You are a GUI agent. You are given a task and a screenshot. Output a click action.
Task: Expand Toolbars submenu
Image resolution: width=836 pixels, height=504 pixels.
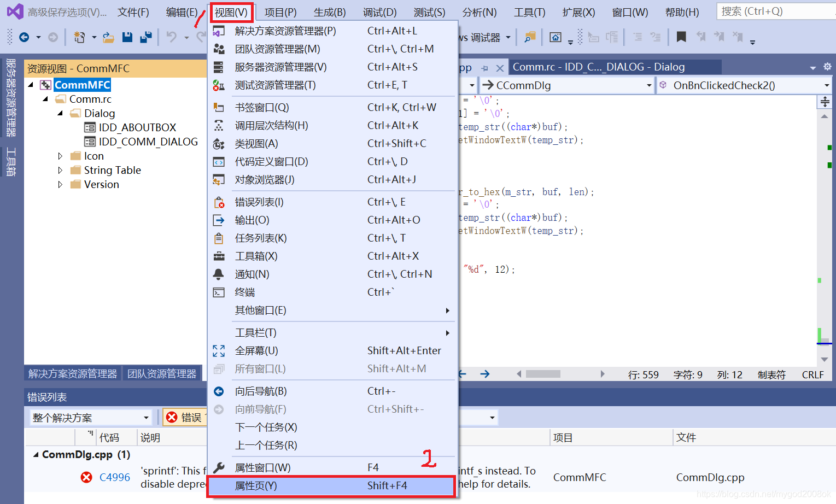(x=332, y=333)
